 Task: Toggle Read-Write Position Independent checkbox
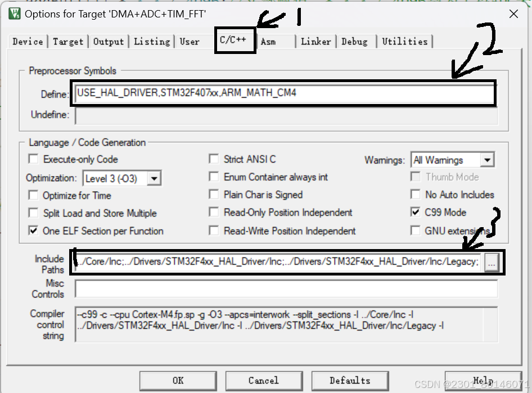(214, 231)
